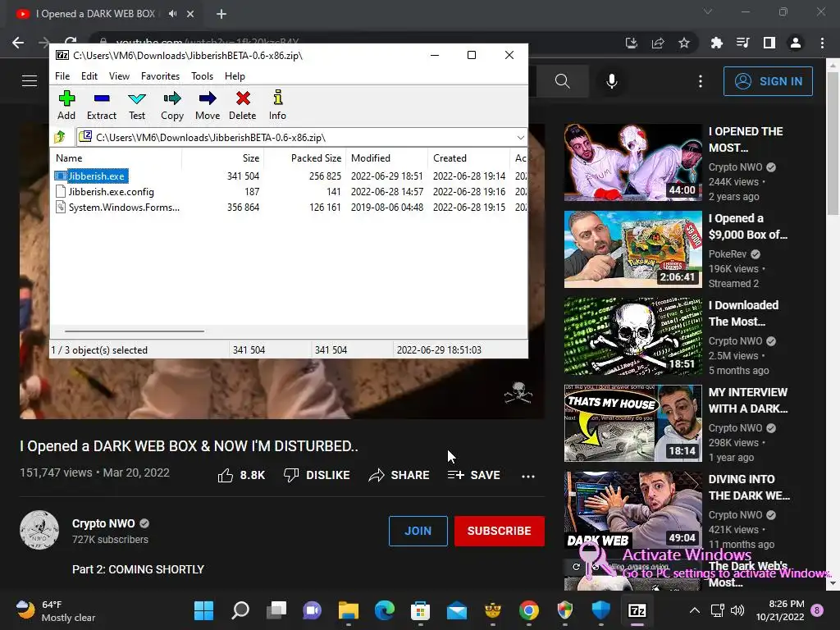Open the View menu in 7-Zip

click(x=119, y=76)
